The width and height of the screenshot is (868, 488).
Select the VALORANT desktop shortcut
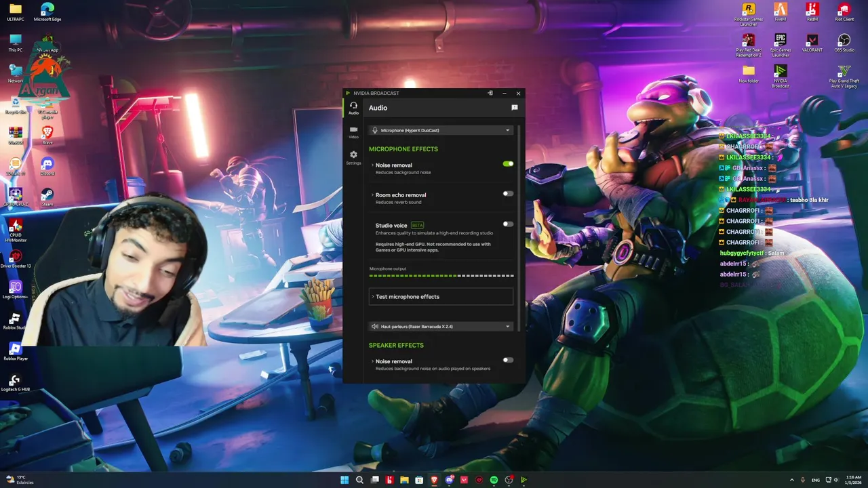coord(812,43)
